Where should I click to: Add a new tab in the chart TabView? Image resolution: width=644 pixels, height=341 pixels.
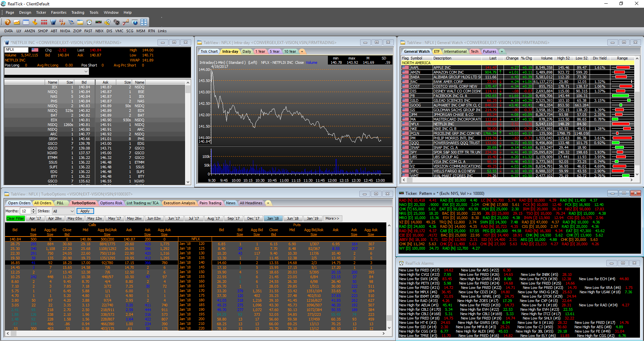302,51
